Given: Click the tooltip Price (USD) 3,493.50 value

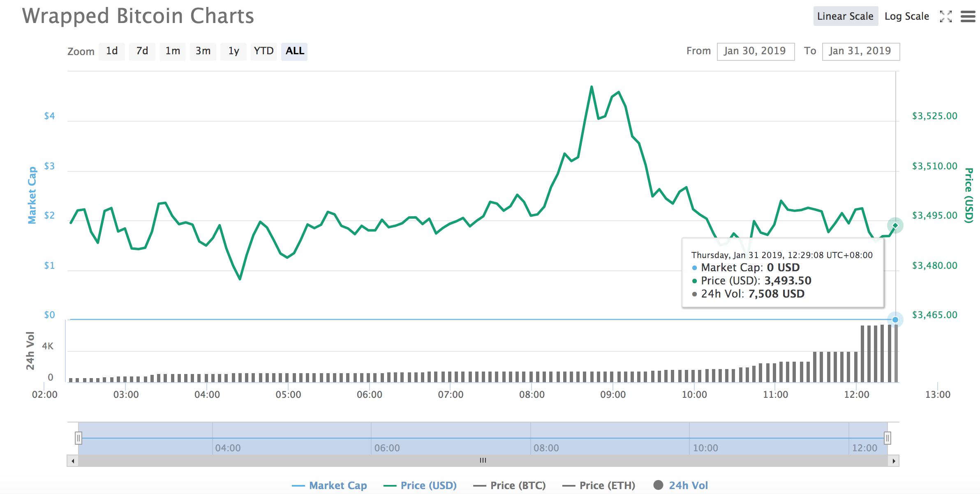Looking at the screenshot, I should click(x=788, y=281).
